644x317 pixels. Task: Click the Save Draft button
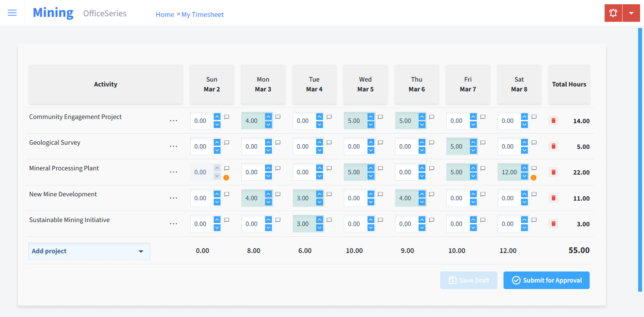pyautogui.click(x=468, y=280)
